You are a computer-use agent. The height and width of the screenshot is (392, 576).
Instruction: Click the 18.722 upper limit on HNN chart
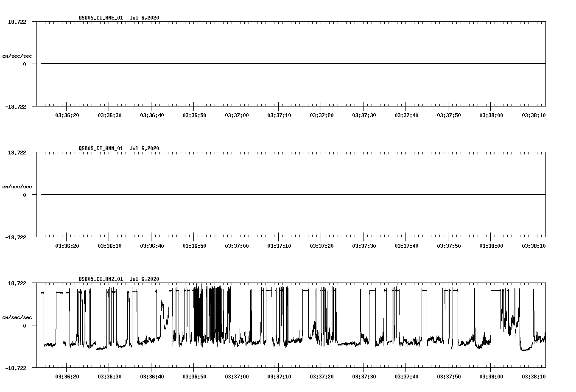click(17, 152)
